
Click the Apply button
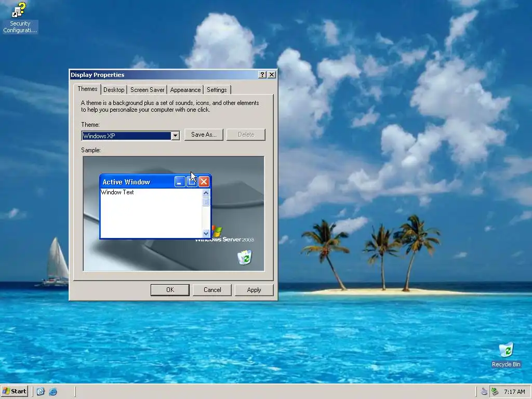click(254, 290)
